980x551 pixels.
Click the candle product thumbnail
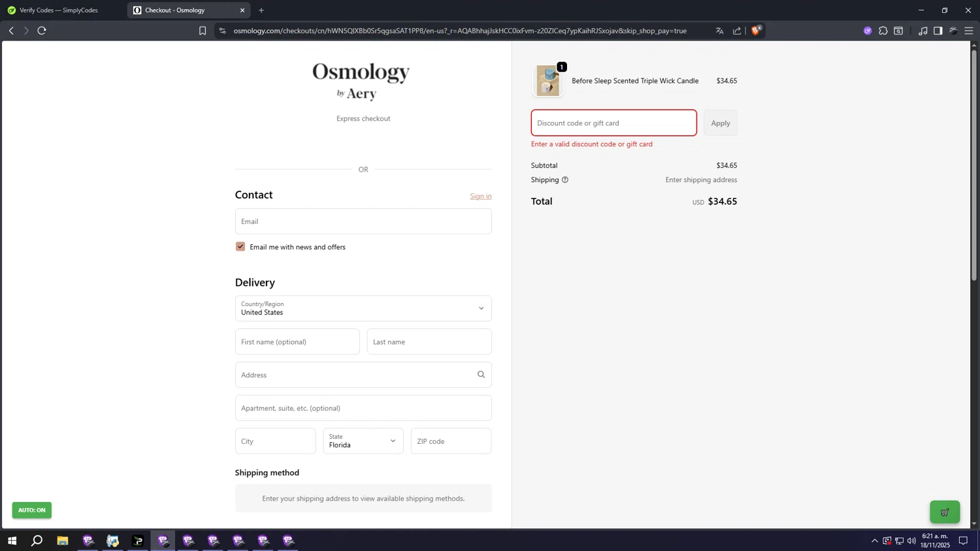(548, 81)
